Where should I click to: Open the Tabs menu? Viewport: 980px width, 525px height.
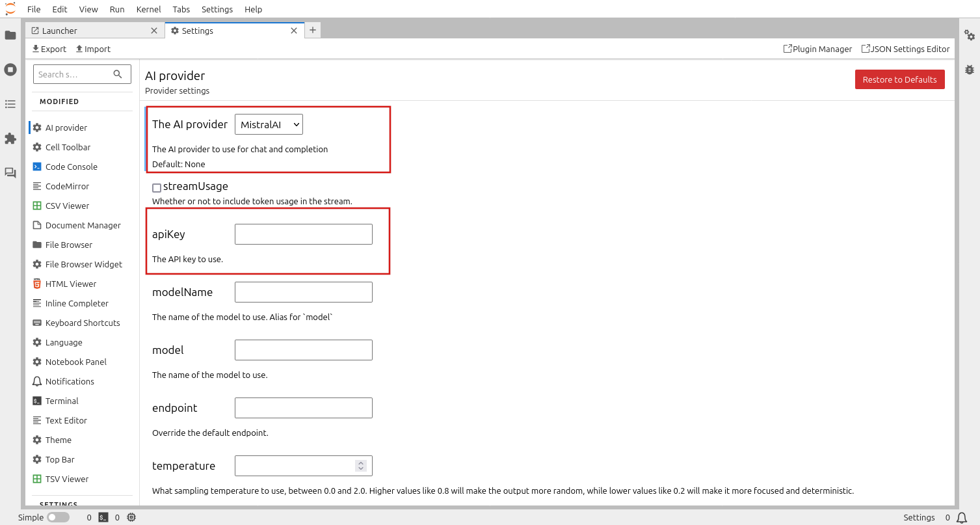tap(181, 9)
